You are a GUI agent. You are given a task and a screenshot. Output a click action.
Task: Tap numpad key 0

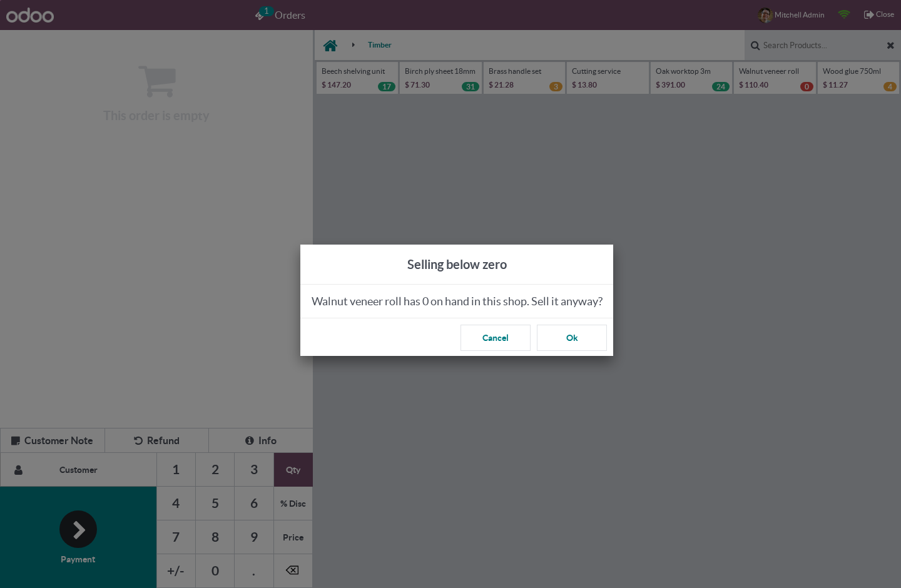click(215, 570)
